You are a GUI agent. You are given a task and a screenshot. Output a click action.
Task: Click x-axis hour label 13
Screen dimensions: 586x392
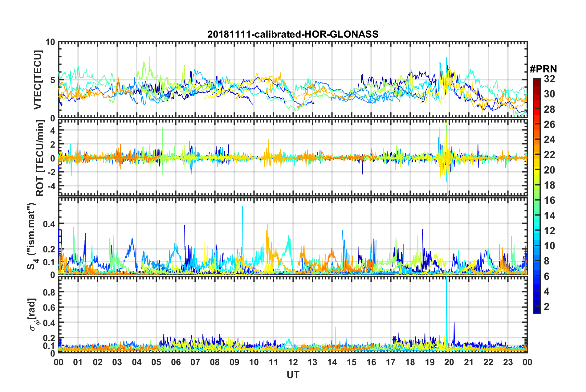point(312,362)
